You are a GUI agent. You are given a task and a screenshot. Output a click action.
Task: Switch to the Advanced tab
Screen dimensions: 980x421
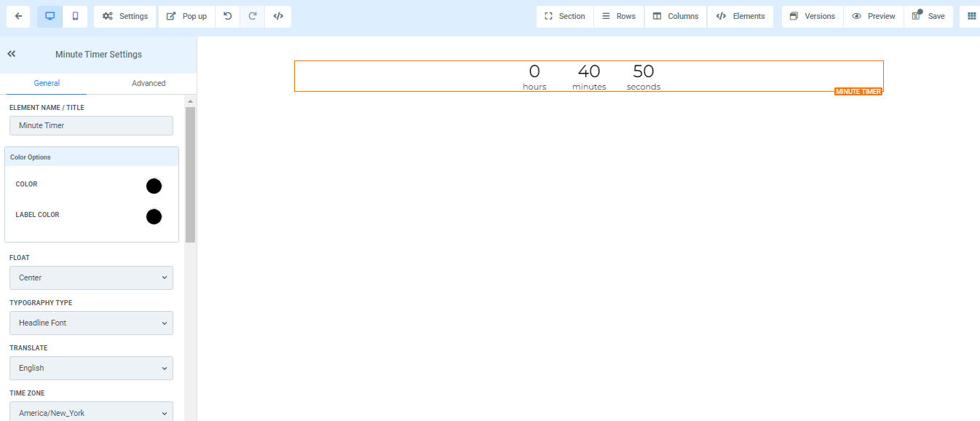click(x=149, y=83)
